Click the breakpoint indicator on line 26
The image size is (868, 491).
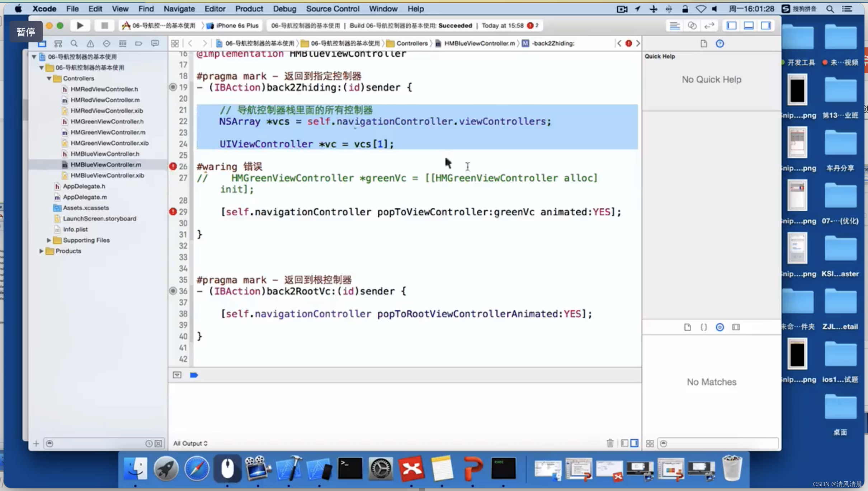(173, 166)
